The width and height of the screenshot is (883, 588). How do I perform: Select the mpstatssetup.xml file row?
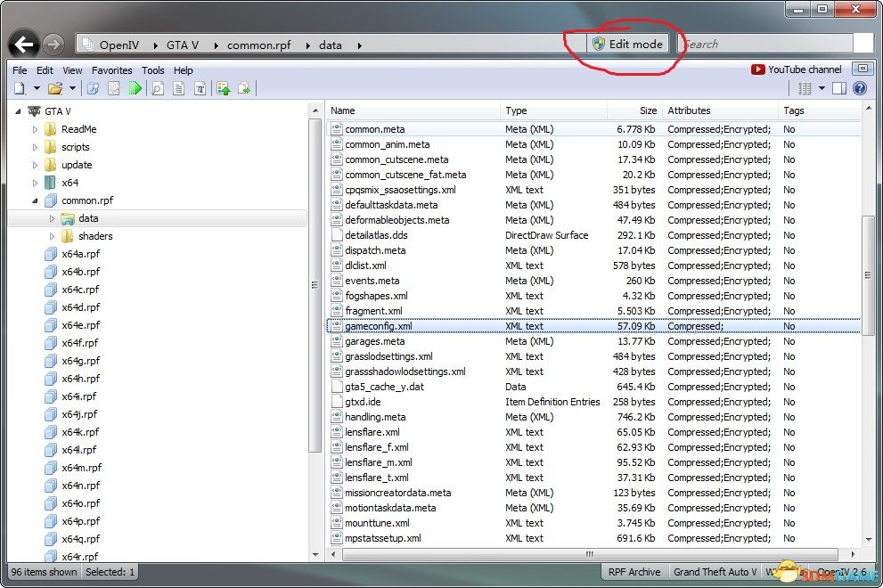593,538
